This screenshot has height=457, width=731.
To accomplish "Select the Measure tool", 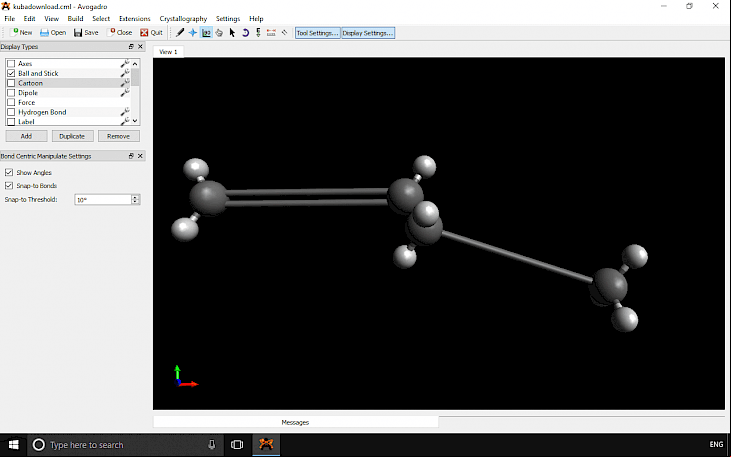I will click(271, 33).
